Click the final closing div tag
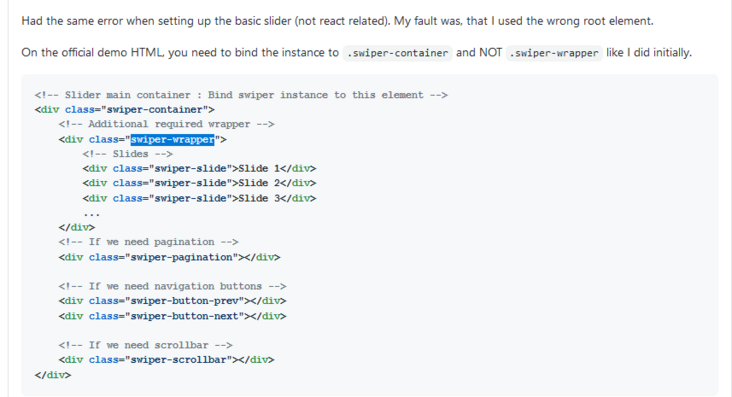 coord(53,375)
